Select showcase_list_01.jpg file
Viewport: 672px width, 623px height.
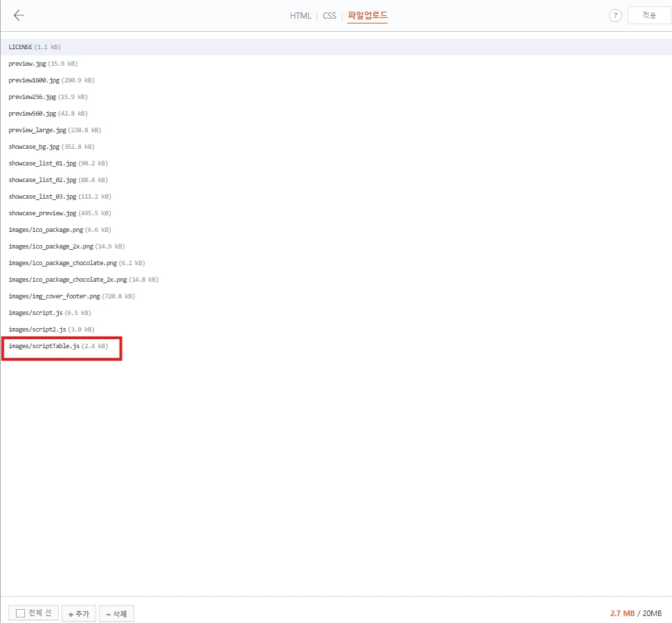tap(58, 163)
